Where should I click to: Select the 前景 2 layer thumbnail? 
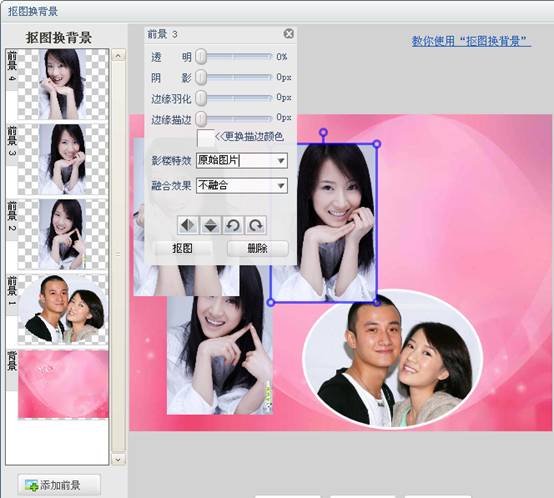pos(63,234)
